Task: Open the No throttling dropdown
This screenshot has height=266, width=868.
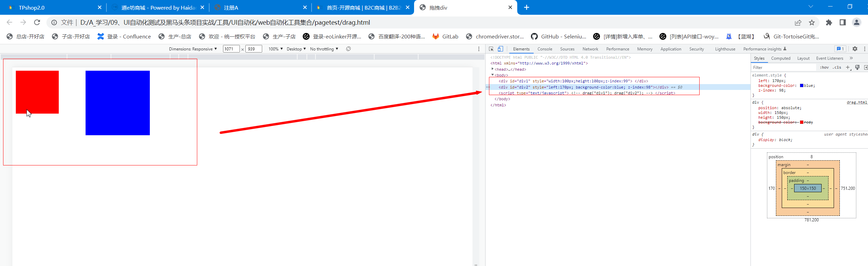Action: click(324, 49)
